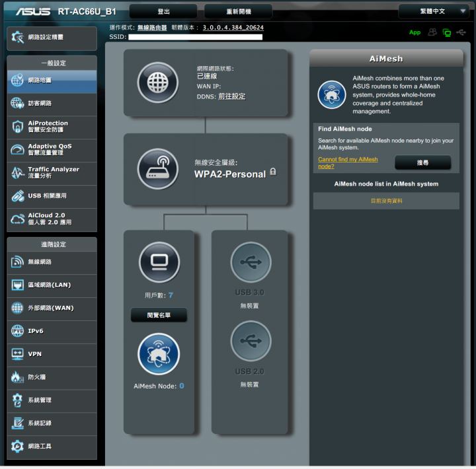
Task: Open the 訪客網路 menu item
Action: pyautogui.click(x=52, y=104)
